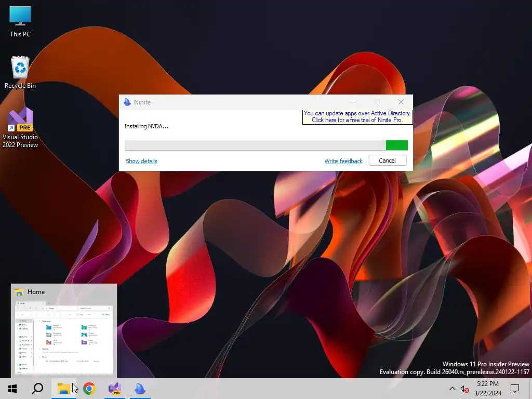Image resolution: width=532 pixels, height=399 pixels.
Task: Click the NVDA install progress bar
Action: [x=266, y=145]
